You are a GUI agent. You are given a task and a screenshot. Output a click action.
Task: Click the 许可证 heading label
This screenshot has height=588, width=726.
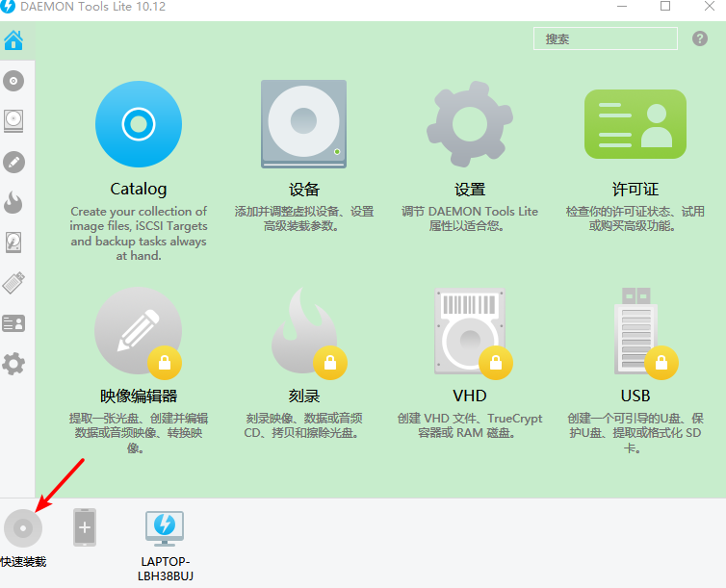635,189
